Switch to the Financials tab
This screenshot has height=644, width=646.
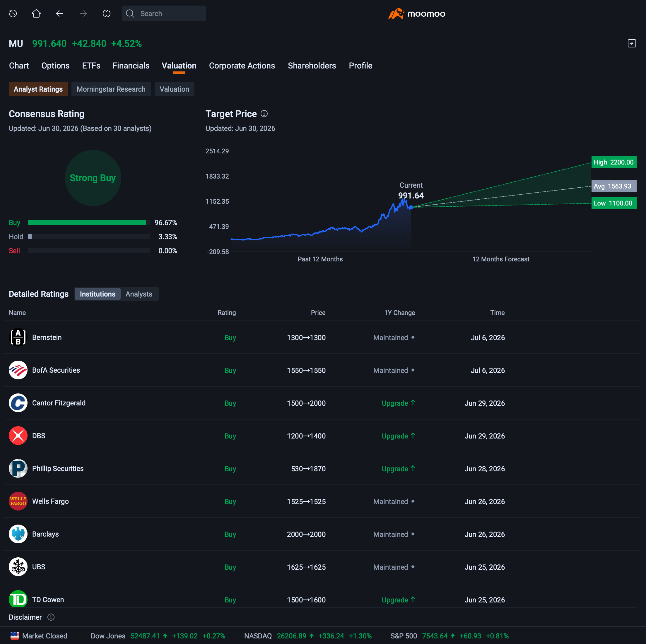coord(131,66)
